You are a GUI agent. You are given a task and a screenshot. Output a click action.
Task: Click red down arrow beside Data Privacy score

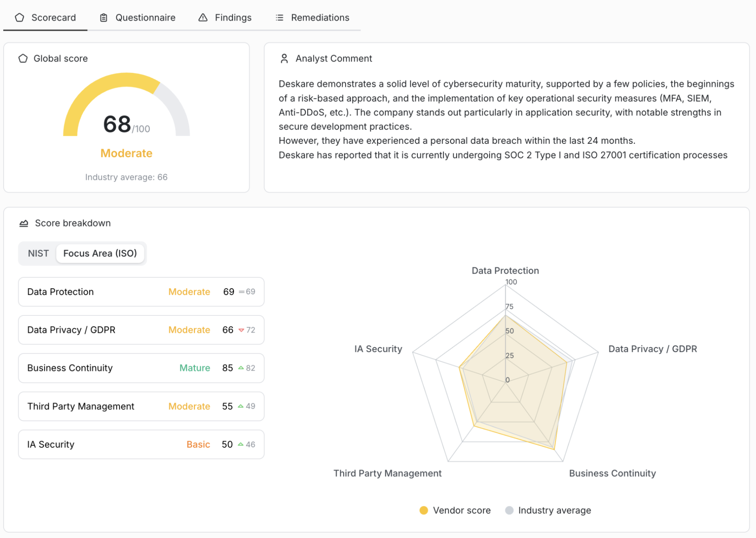click(x=241, y=330)
